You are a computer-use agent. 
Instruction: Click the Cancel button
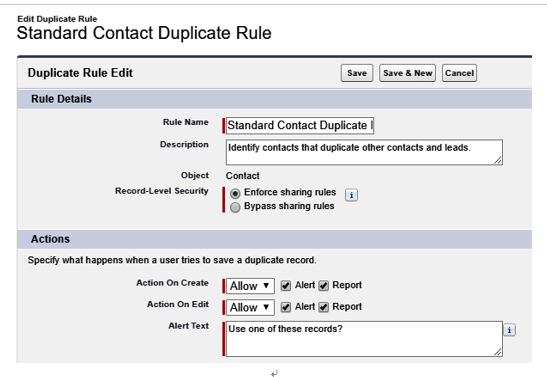[x=459, y=73]
